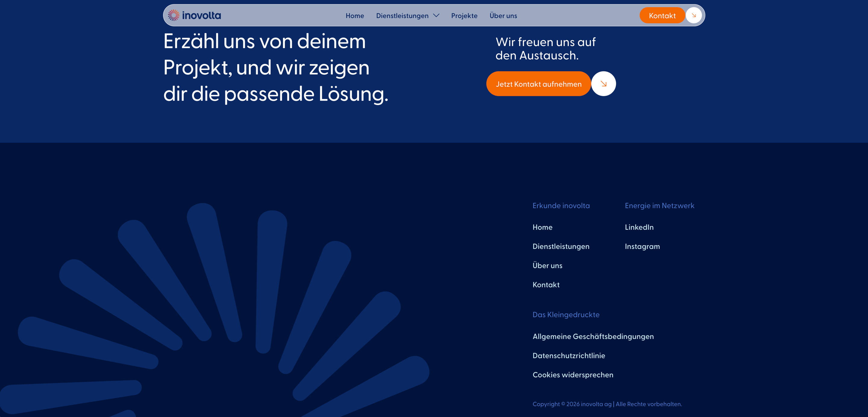This screenshot has width=868, height=417.
Task: Open the Dienstleistungen navigation menu item
Action: tap(402, 15)
